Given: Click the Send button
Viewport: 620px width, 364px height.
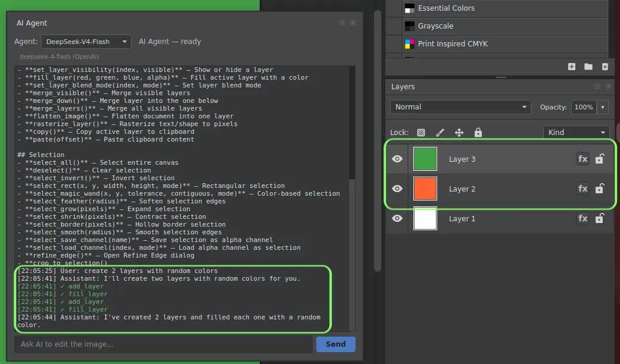Looking at the screenshot, I should point(336,344).
